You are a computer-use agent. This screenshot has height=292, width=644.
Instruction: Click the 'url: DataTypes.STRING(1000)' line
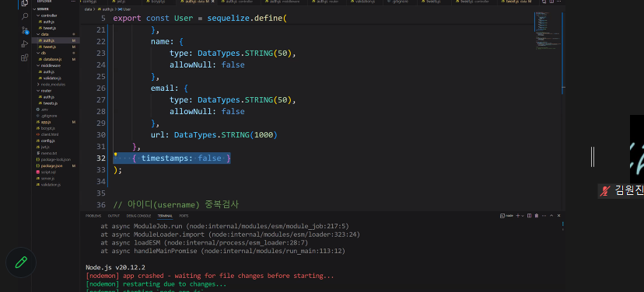[214, 134]
